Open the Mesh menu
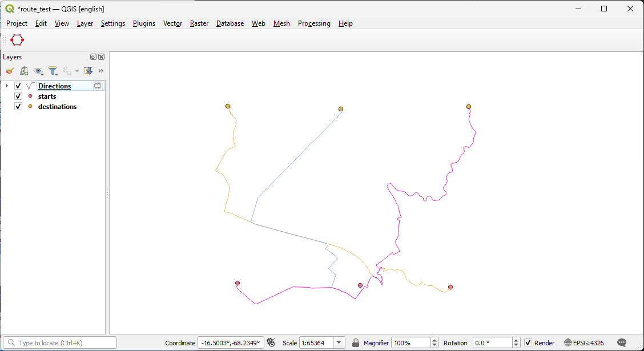The image size is (644, 351). [282, 23]
